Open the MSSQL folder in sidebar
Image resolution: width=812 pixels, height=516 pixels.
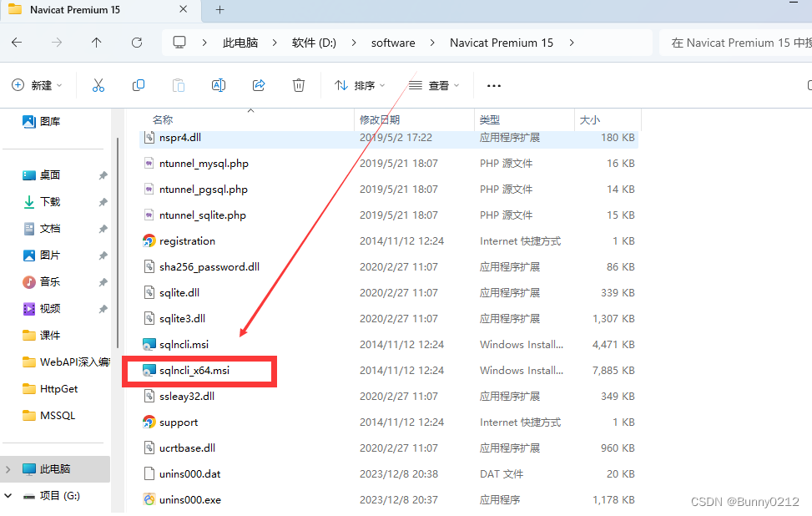[49, 416]
